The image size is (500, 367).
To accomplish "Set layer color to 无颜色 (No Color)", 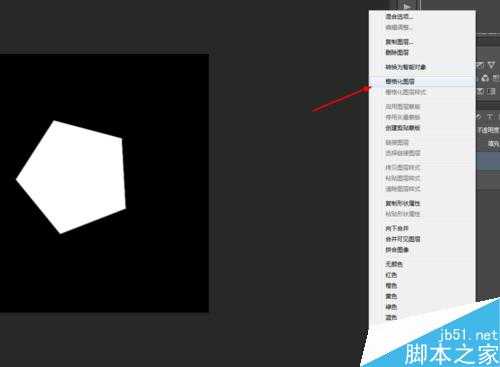I will [394, 264].
